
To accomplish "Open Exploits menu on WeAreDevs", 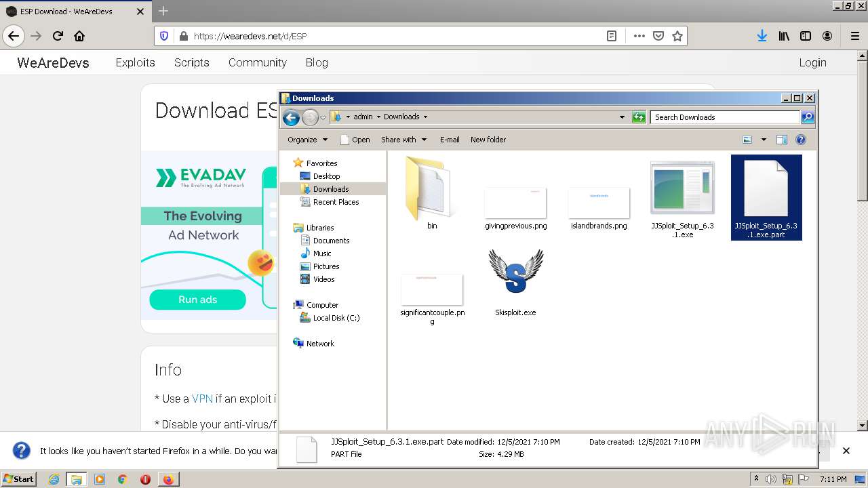I will [x=136, y=62].
